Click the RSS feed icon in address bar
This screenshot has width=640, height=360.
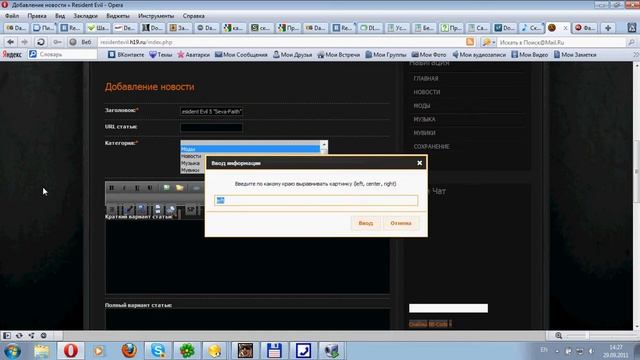(470, 42)
